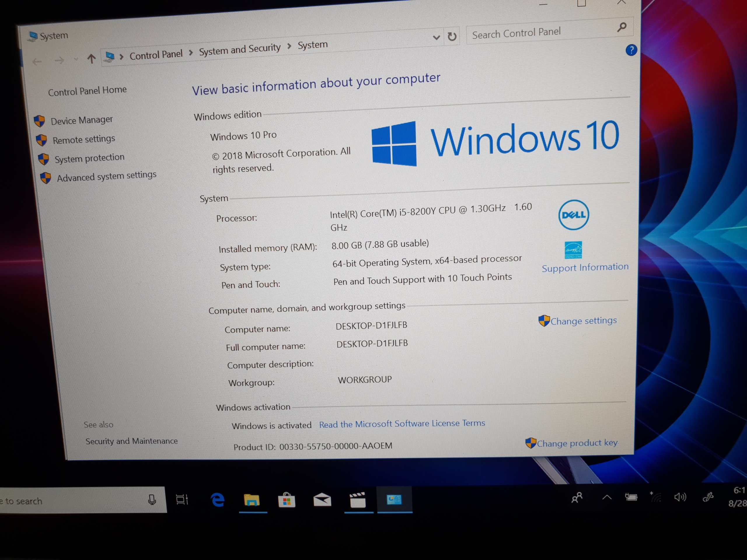Open Advanced system settings
The image size is (747, 560).
coord(107,176)
